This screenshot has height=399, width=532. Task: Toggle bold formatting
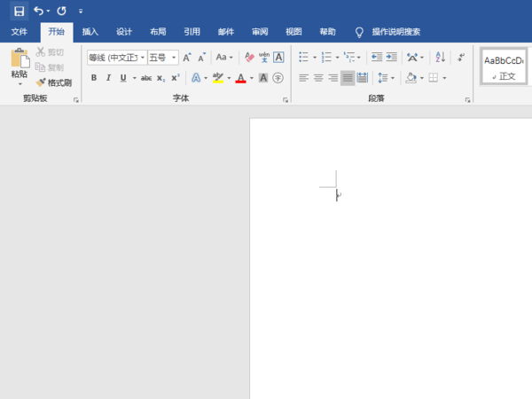[94, 78]
